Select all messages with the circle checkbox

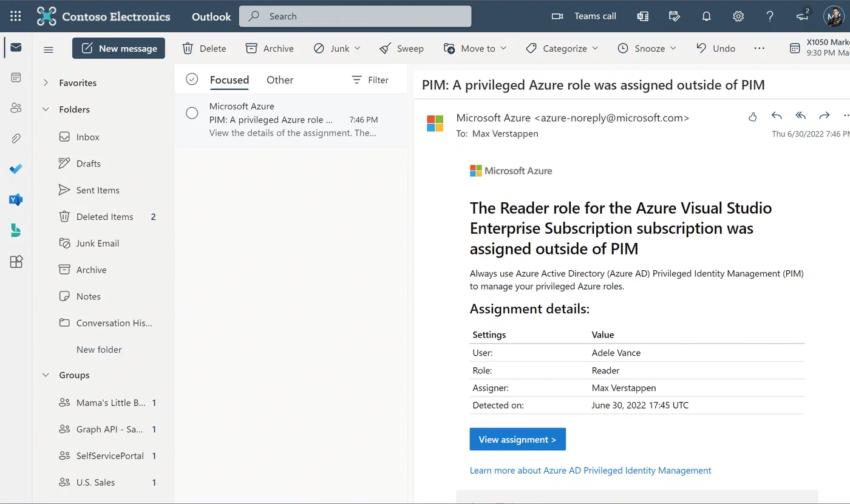[x=192, y=80]
